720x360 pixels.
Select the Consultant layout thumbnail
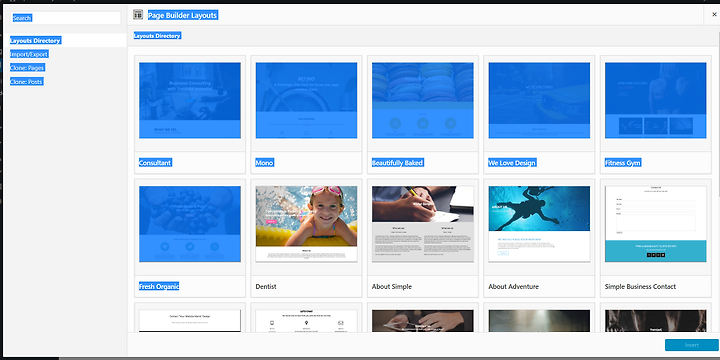click(x=190, y=100)
